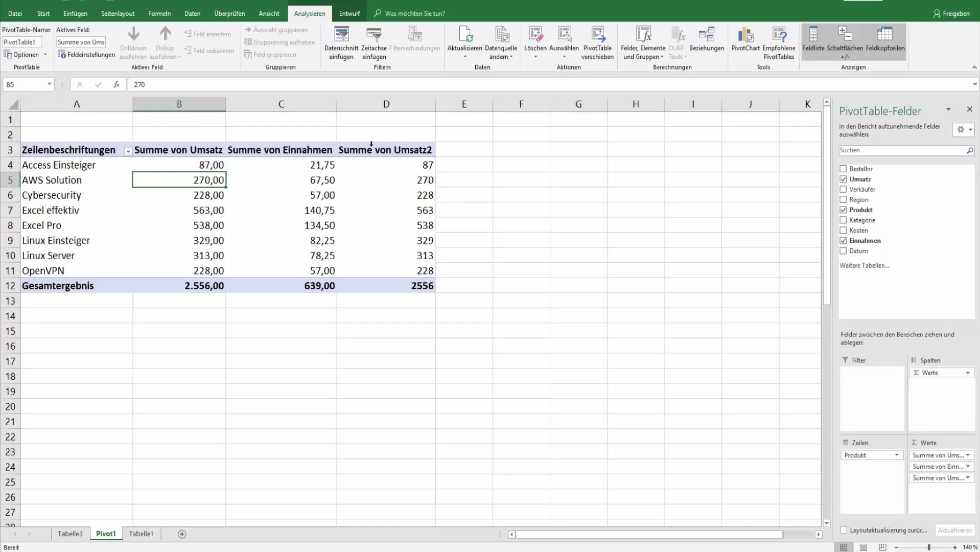The image size is (980, 552).
Task: Open PivotTable-Felder pane options arrow
Action: 948,110
